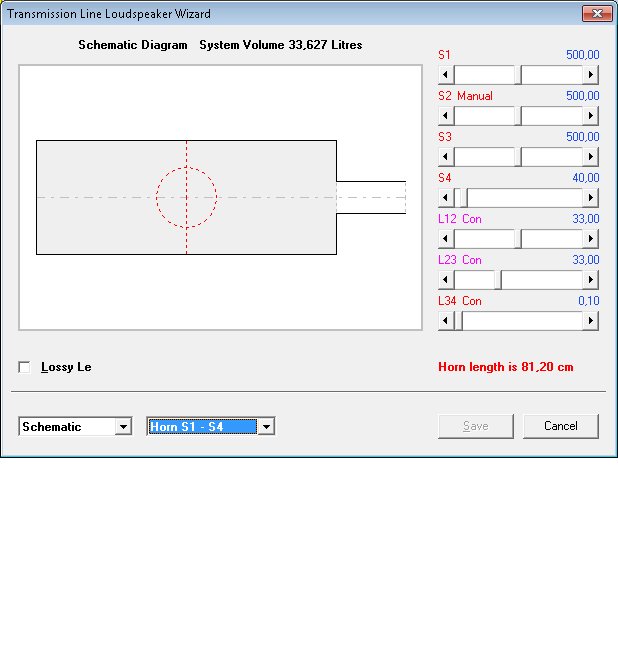
Task: Decrease S3 with left scroll arrow
Action: point(446,157)
